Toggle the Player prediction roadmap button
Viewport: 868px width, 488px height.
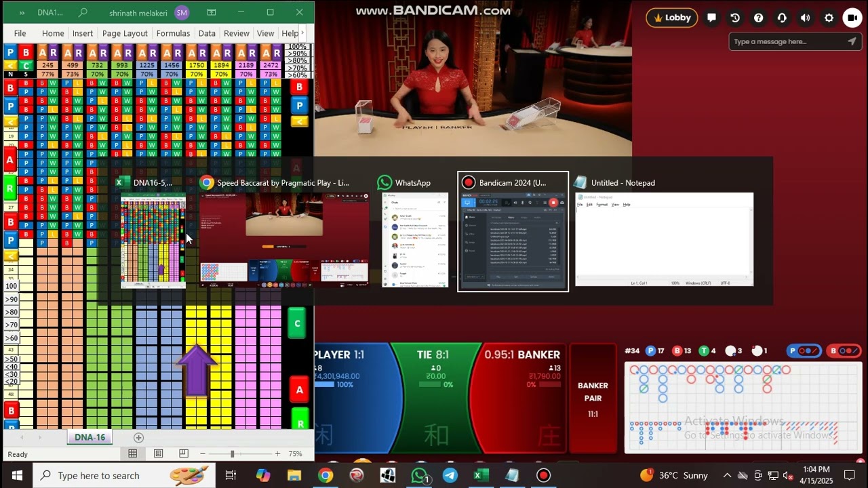pyautogui.click(x=804, y=351)
